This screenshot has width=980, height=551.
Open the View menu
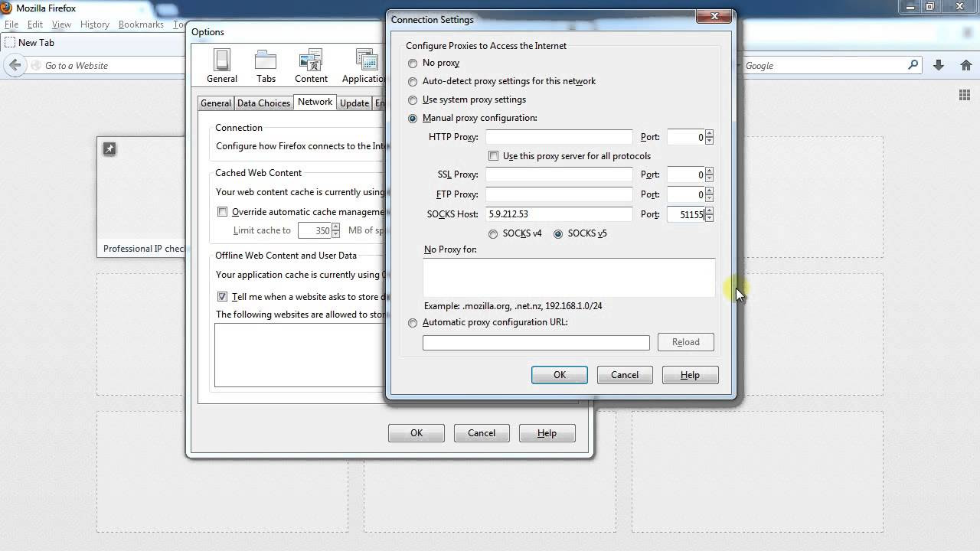click(x=61, y=24)
